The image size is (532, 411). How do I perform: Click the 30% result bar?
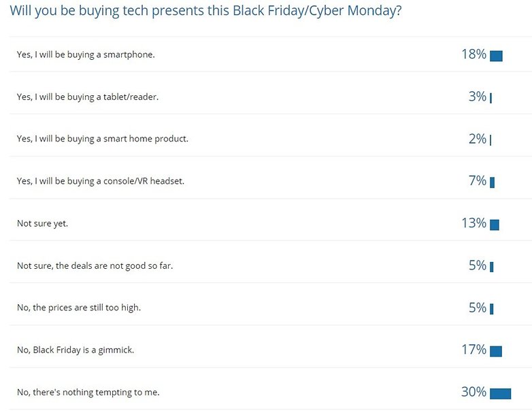501,394
